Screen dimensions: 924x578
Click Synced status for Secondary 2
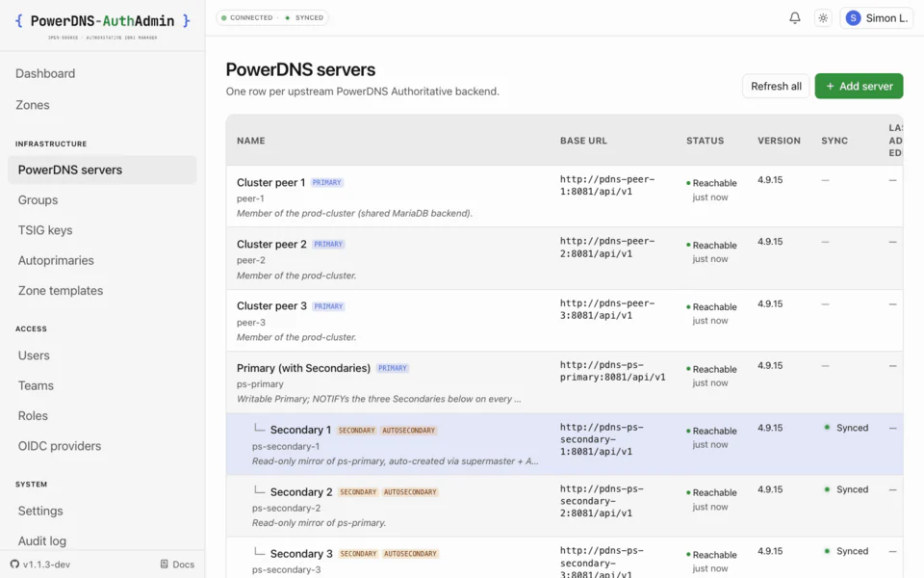coord(846,489)
